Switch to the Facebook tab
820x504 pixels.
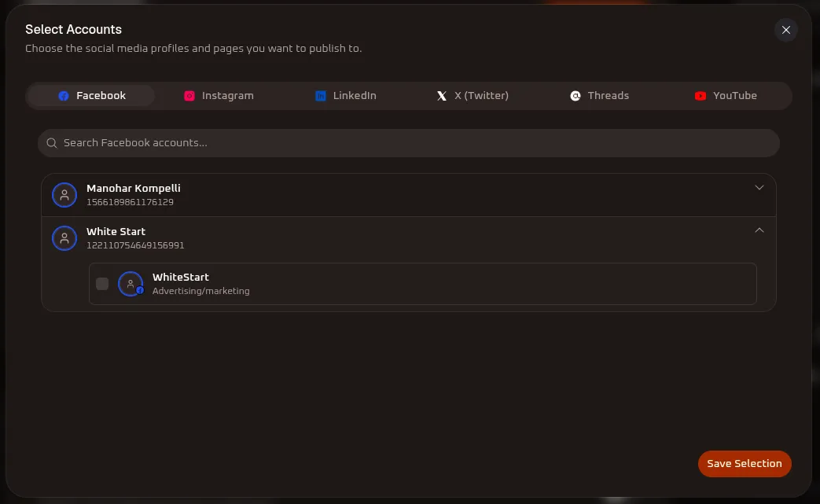pyautogui.click(x=91, y=96)
